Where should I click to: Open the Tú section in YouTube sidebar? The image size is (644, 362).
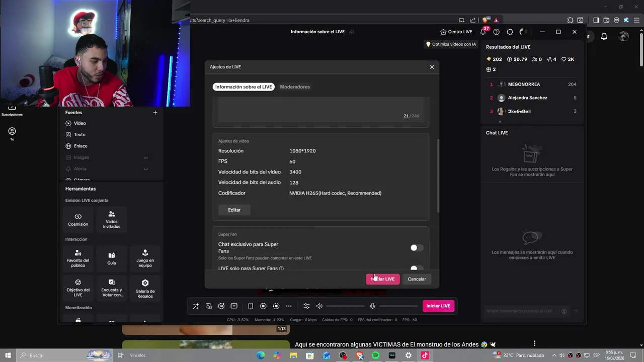(12, 134)
